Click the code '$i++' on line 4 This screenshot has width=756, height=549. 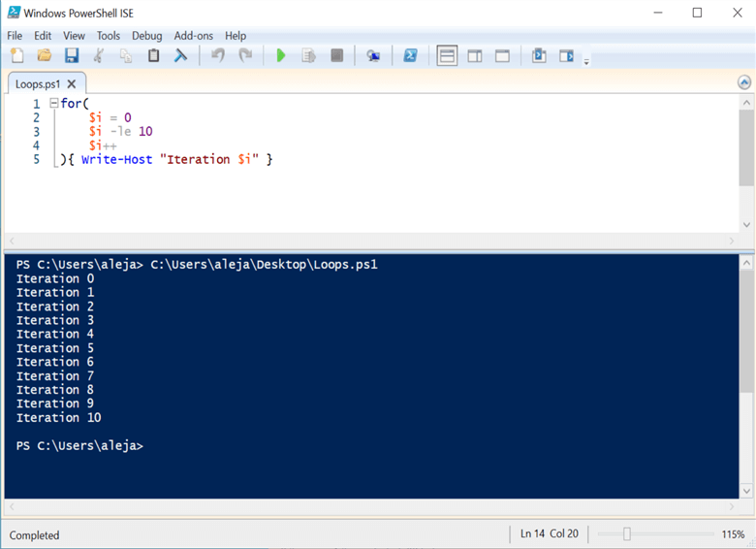(x=102, y=145)
